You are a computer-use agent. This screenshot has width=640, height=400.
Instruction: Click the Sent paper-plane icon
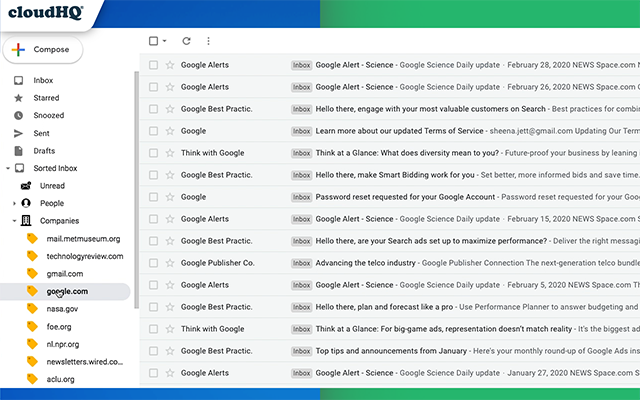tap(19, 133)
